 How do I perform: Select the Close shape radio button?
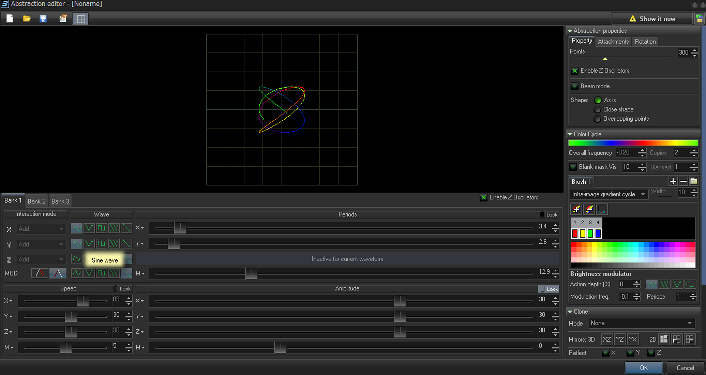pyautogui.click(x=597, y=109)
